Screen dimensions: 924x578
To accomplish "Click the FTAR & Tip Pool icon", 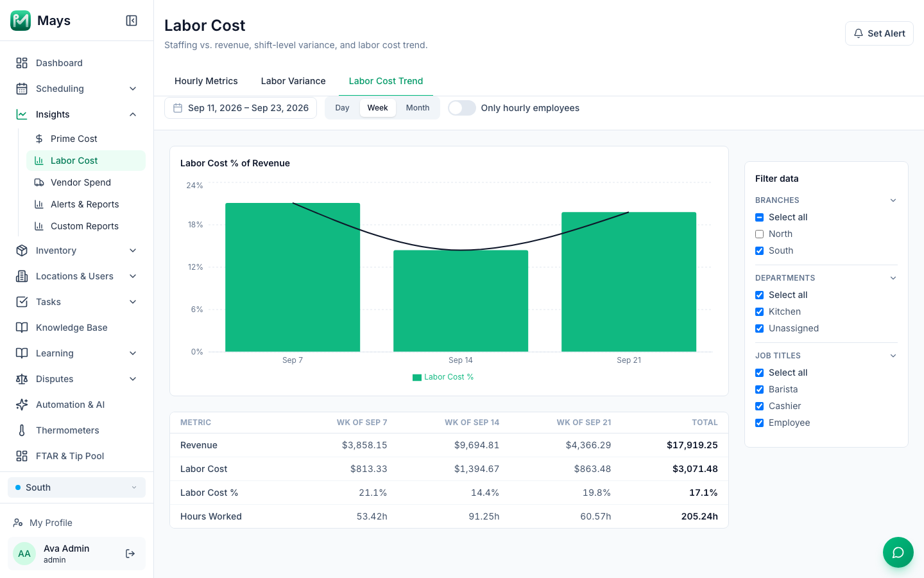I will (x=22, y=456).
